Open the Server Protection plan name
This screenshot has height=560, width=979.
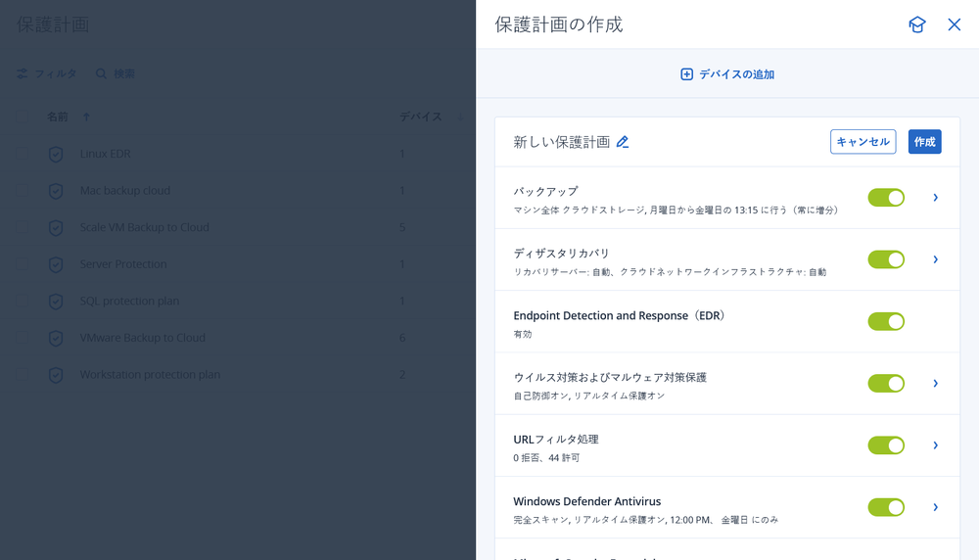pos(123,264)
